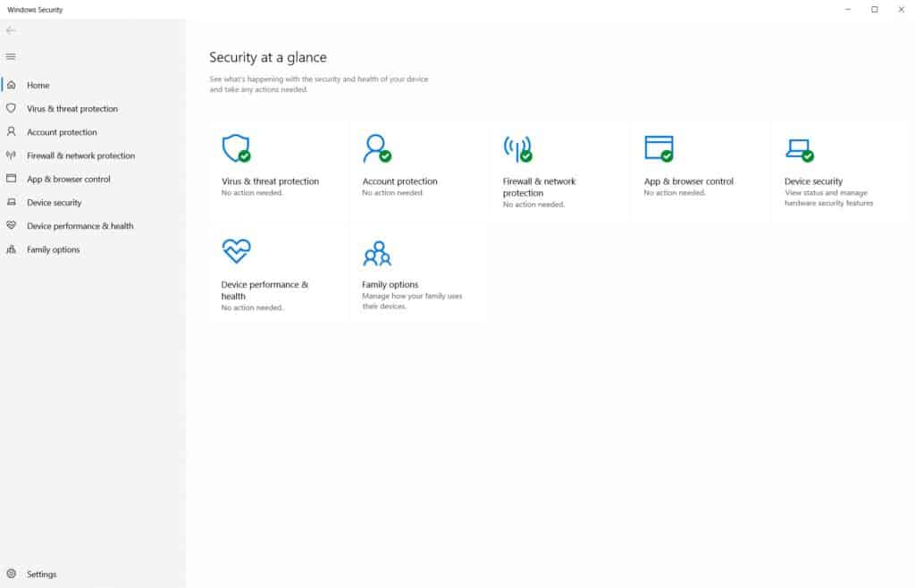Select Family options in sidebar

[93, 249]
